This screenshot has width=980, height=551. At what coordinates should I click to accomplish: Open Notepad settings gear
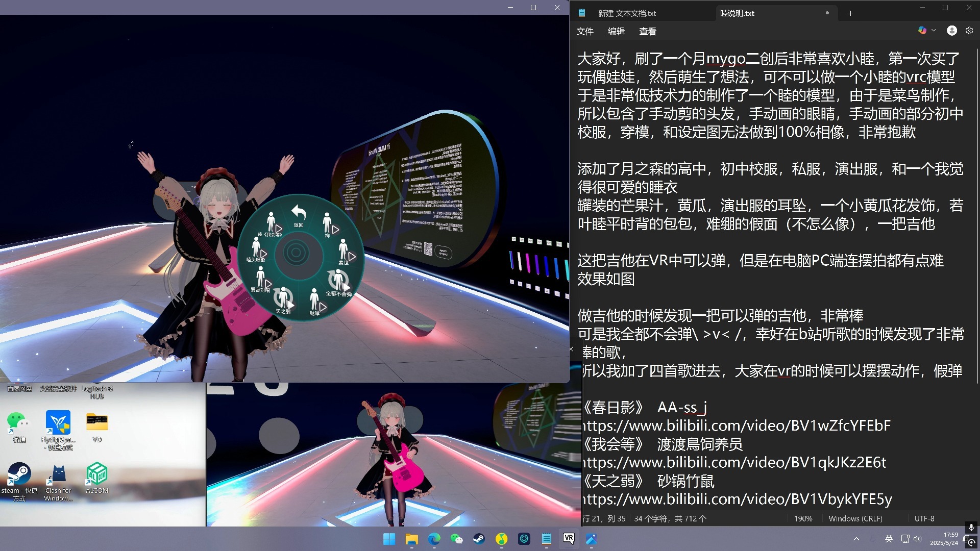(969, 31)
